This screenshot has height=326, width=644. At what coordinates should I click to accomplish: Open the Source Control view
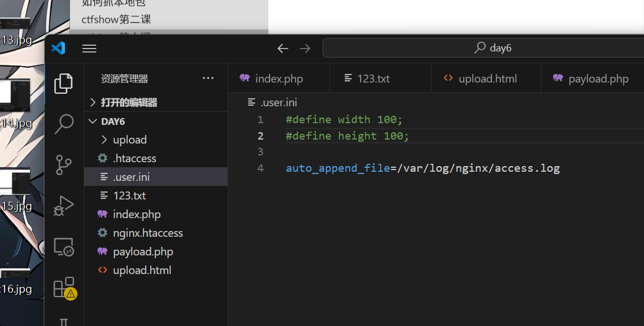coord(63,165)
